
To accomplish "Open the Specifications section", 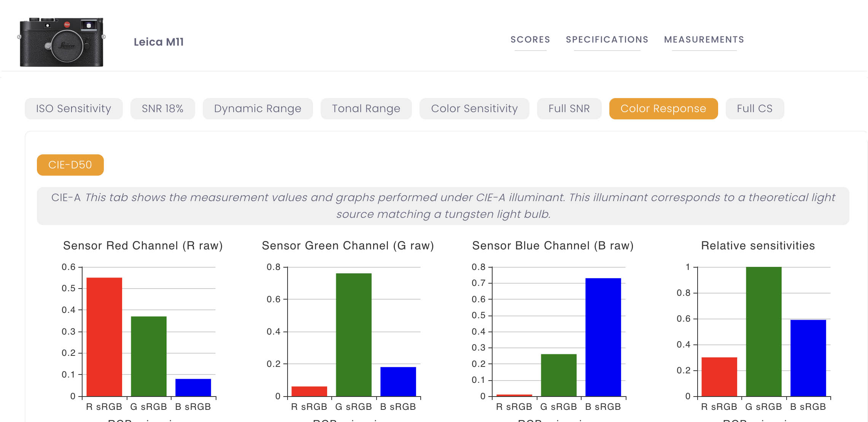I will click(607, 40).
